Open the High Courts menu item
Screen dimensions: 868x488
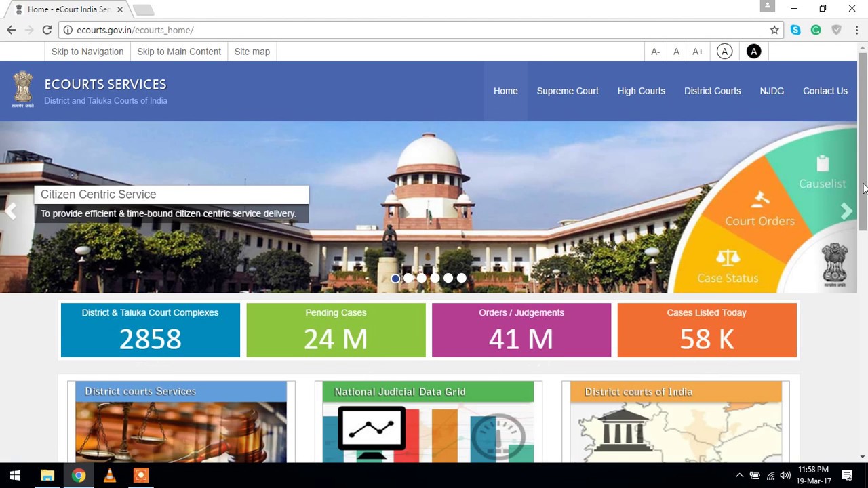point(641,91)
